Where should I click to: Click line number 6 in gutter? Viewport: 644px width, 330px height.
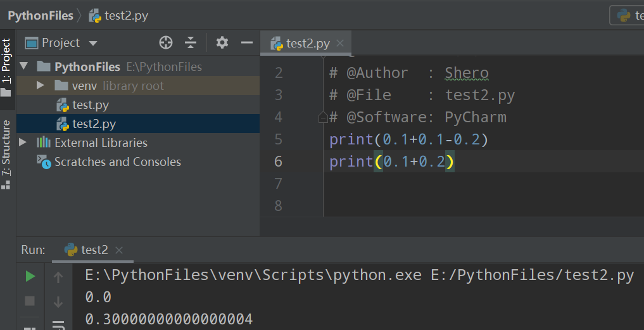[x=278, y=162]
